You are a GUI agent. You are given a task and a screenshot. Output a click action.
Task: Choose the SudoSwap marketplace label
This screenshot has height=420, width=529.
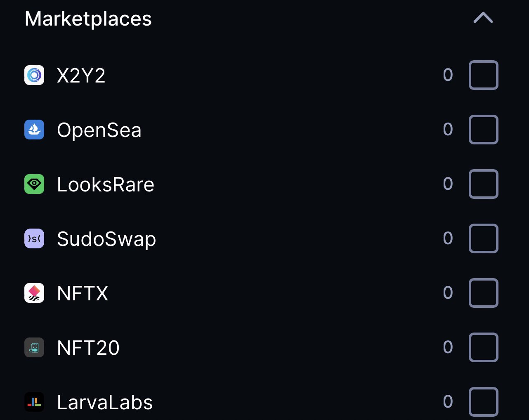pyautogui.click(x=106, y=239)
